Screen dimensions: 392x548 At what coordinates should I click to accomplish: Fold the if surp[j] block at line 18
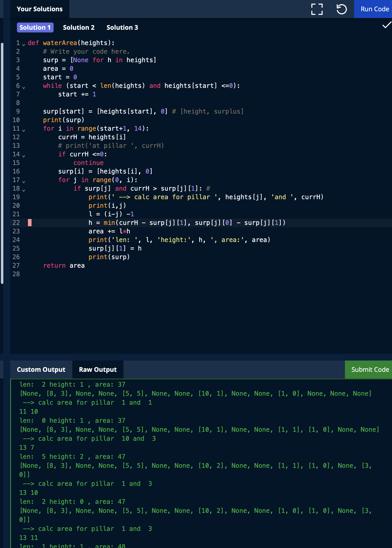[x=24, y=190]
